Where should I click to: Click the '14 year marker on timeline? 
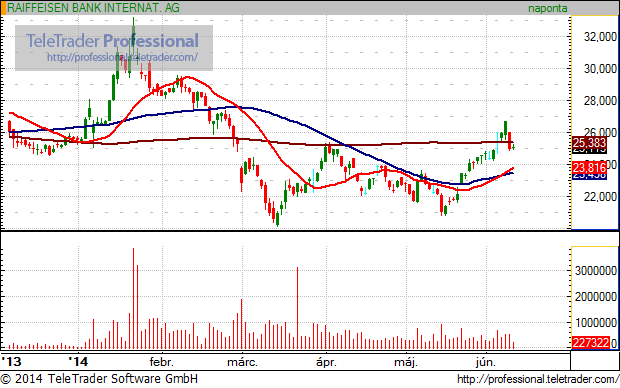tap(78, 362)
